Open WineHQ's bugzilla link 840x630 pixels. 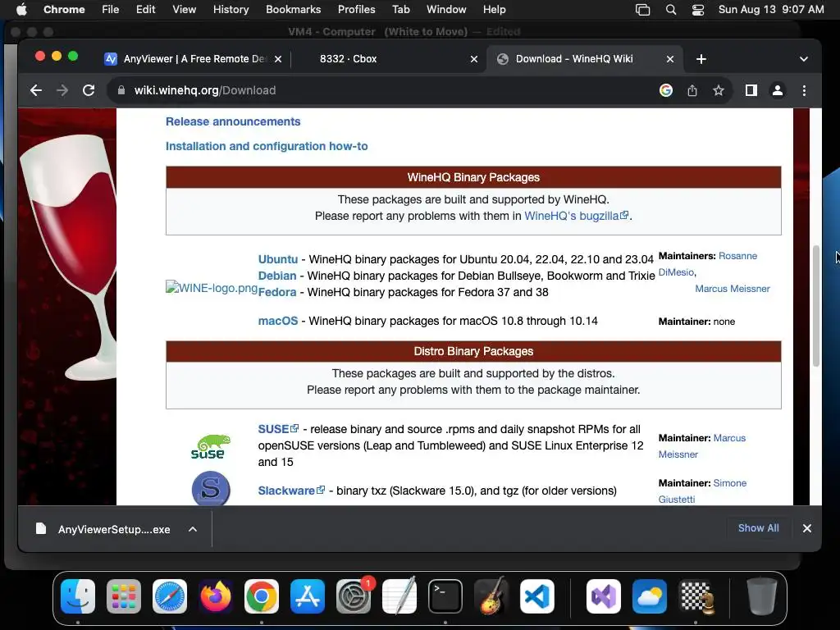coord(576,216)
